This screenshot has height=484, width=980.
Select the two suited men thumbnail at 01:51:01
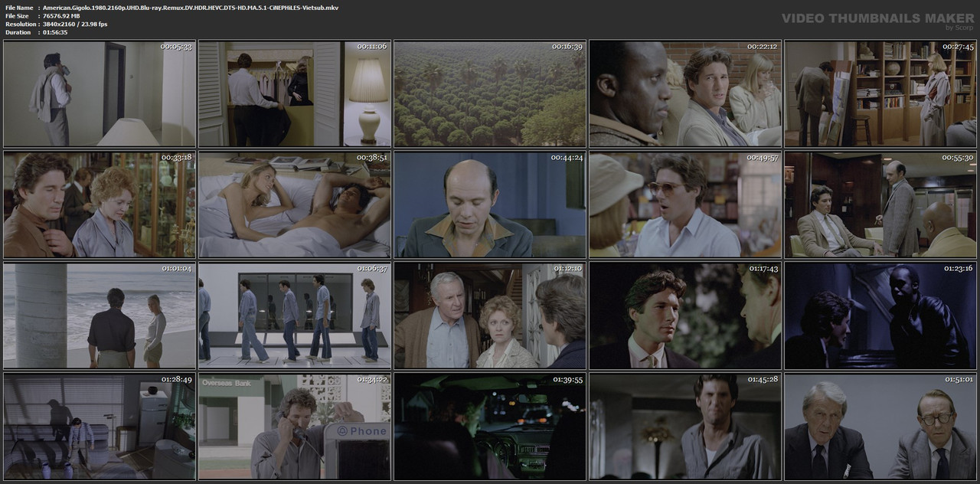click(x=880, y=427)
